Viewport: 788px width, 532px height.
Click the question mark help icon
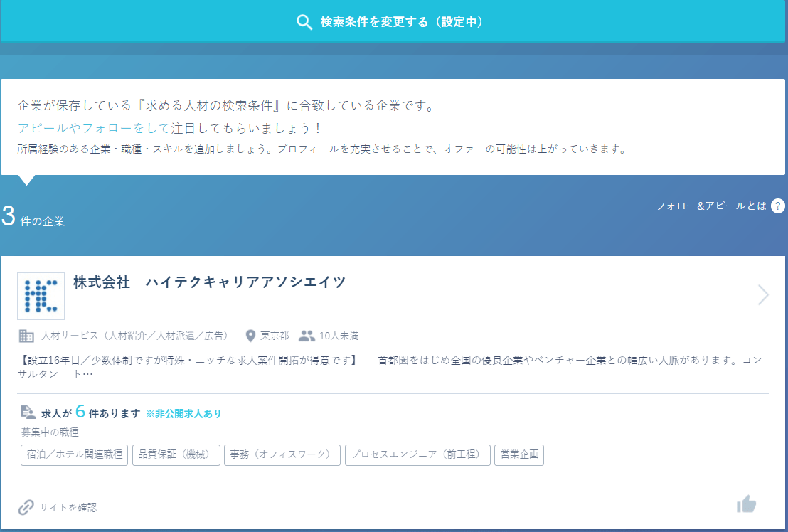click(777, 206)
